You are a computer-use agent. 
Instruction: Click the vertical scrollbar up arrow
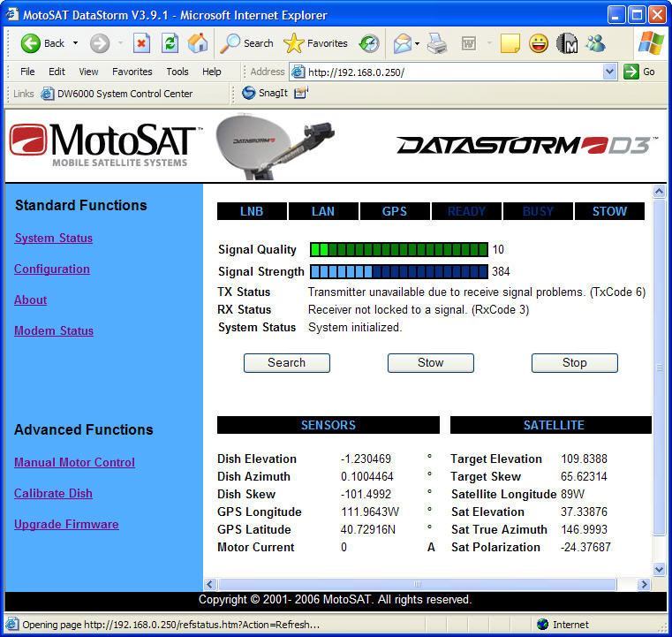coord(659,191)
